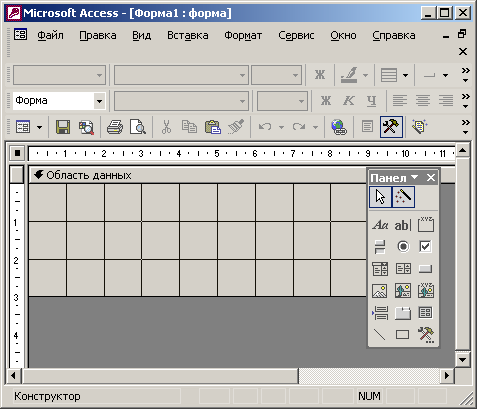This screenshot has height=409, width=477.
Task: Align text left
Action: click(x=400, y=101)
